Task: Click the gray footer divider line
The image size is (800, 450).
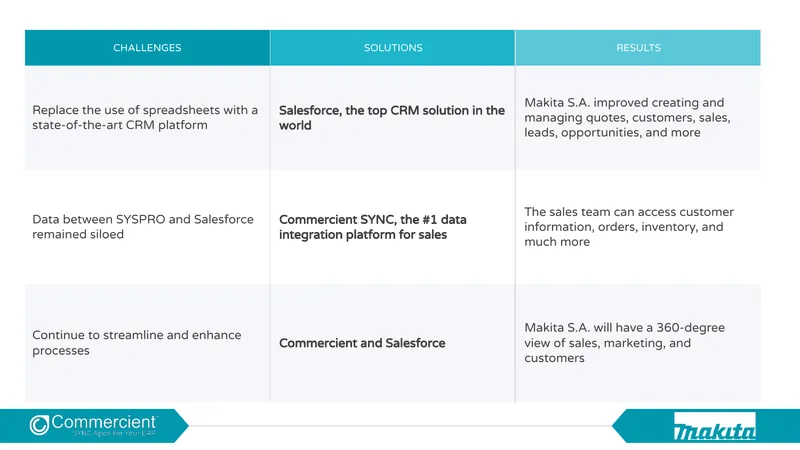Action: pyautogui.click(x=401, y=426)
